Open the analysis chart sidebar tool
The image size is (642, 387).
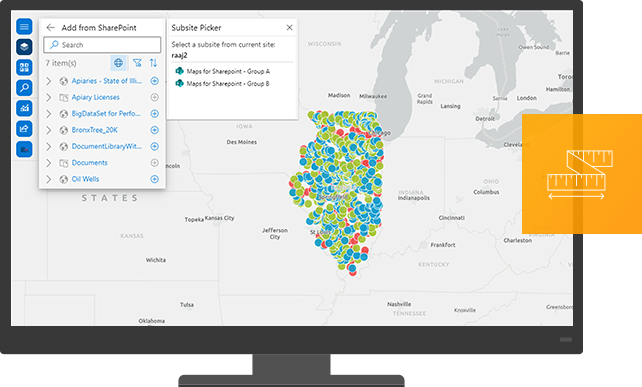click(x=24, y=108)
